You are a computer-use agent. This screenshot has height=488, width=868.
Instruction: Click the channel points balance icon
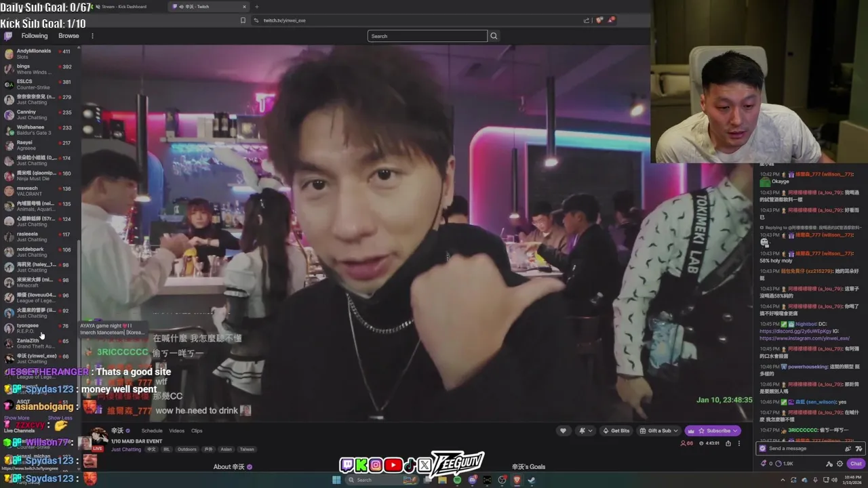(x=778, y=464)
